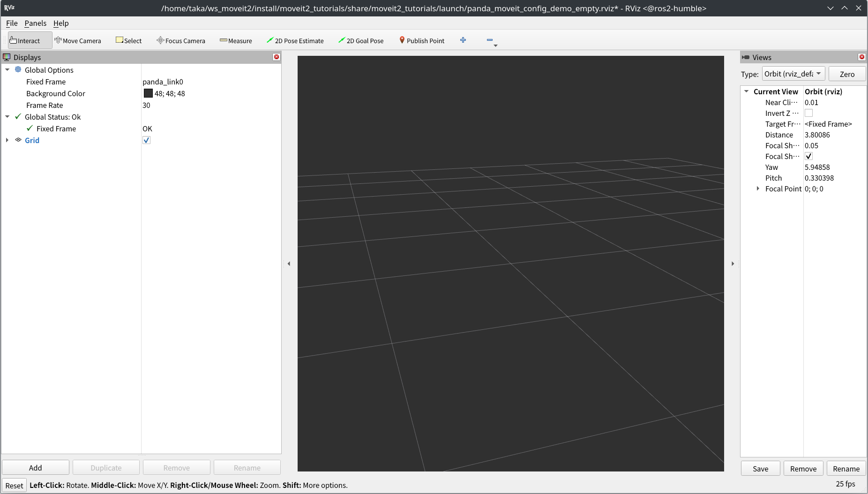This screenshot has height=494, width=868.
Task: Click the Remove view button
Action: coord(803,469)
